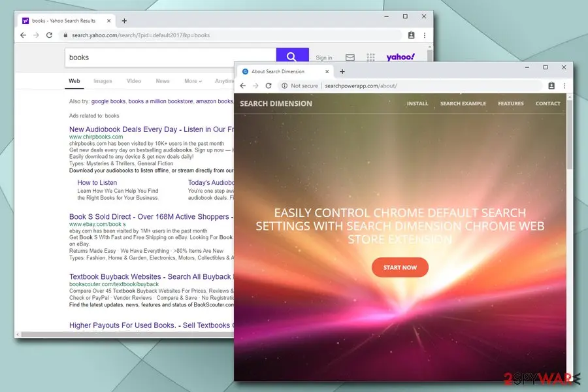Screen dimensions: 588x392
Task: Open Textbook Buyback Websites result
Action: [x=152, y=277]
